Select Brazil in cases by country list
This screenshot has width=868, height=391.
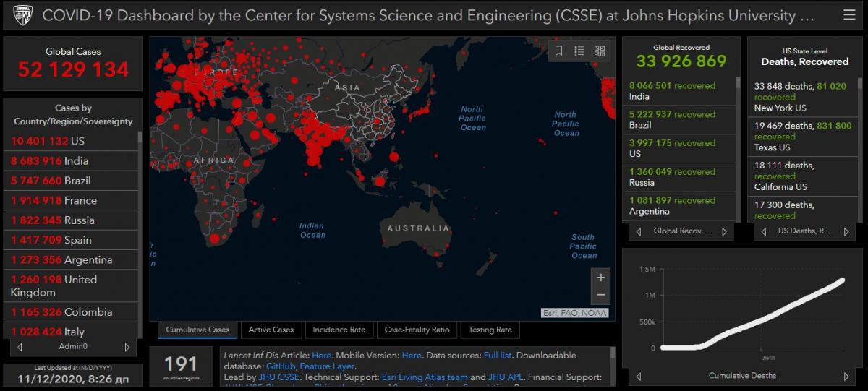click(71, 181)
